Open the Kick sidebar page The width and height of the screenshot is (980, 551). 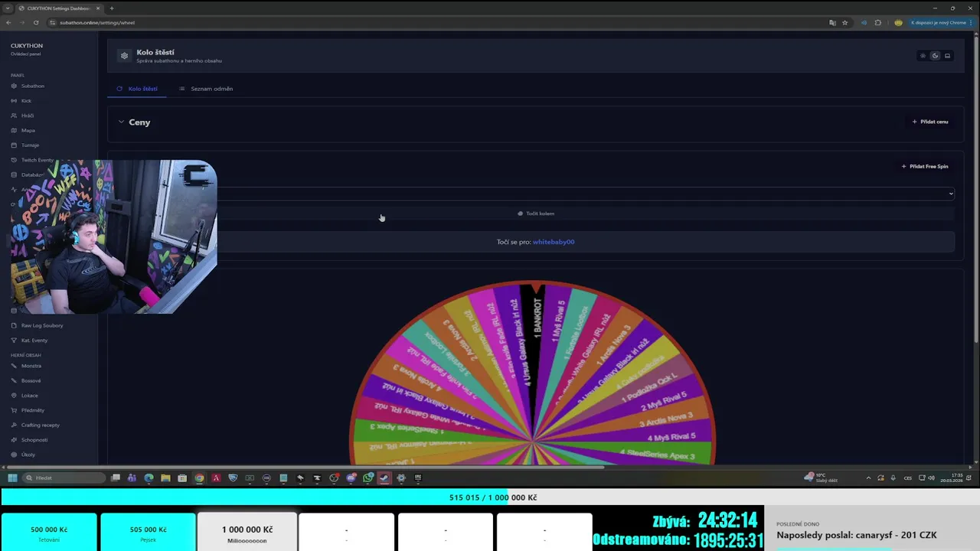(x=26, y=100)
